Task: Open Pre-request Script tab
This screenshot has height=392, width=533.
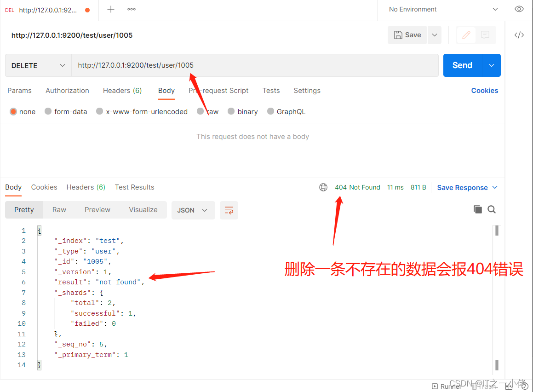Action: [x=218, y=91]
